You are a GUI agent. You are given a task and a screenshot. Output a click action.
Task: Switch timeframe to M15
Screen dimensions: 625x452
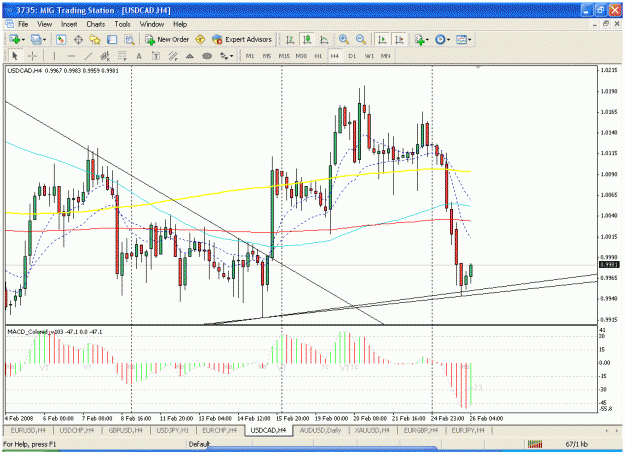[284, 56]
